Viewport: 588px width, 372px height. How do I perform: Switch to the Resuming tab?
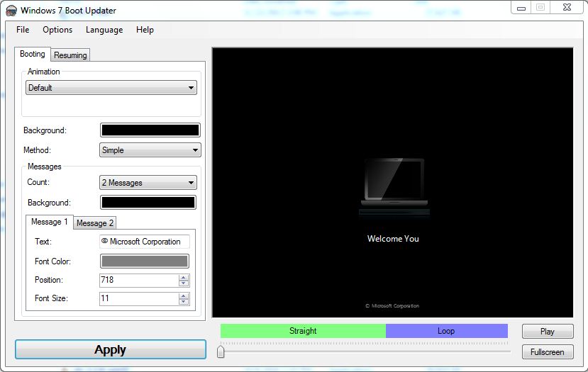coord(70,55)
